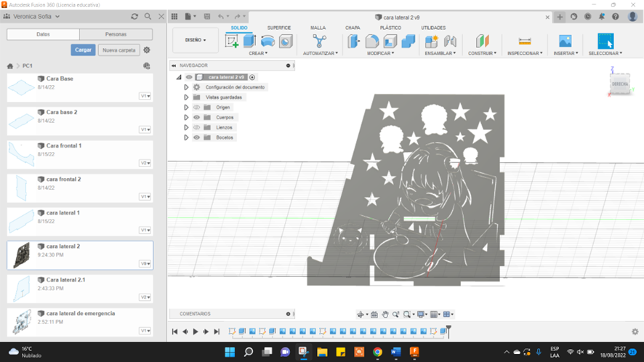The width and height of the screenshot is (644, 362).
Task: Select the Hole tool icon
Action: point(286,41)
